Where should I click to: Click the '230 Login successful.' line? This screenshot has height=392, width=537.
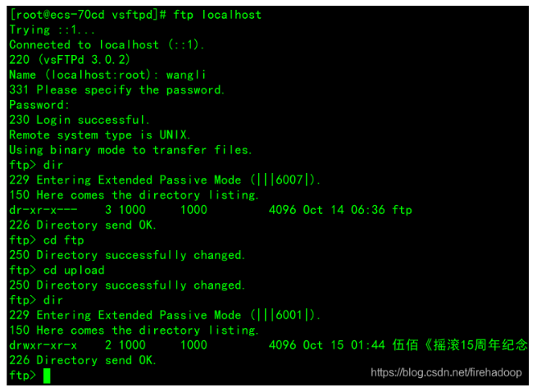click(80, 120)
